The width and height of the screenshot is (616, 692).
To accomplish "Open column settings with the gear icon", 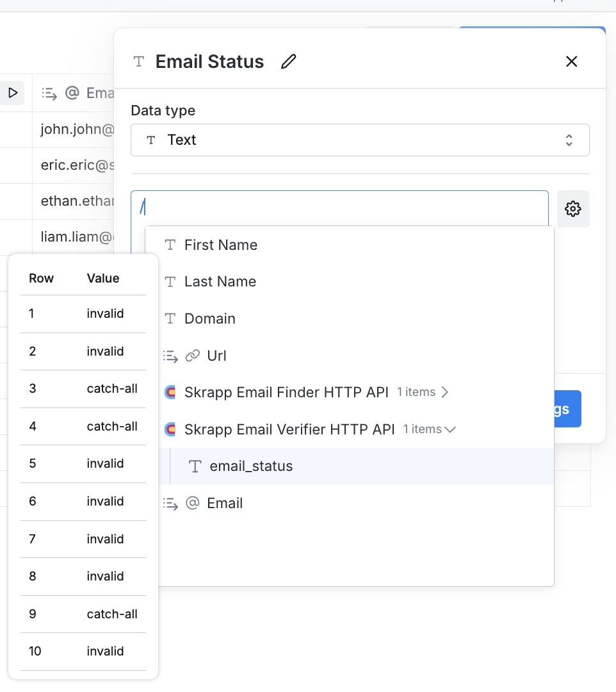I will pos(573,209).
